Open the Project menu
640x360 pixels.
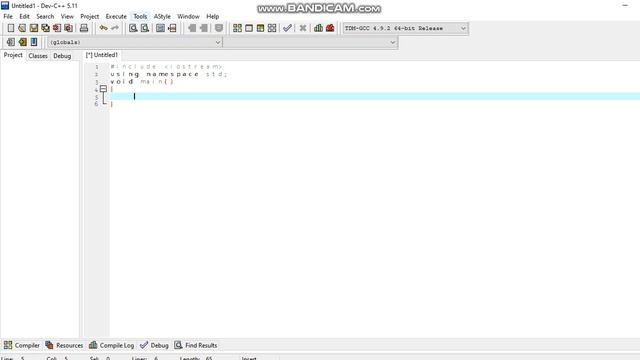click(x=89, y=16)
